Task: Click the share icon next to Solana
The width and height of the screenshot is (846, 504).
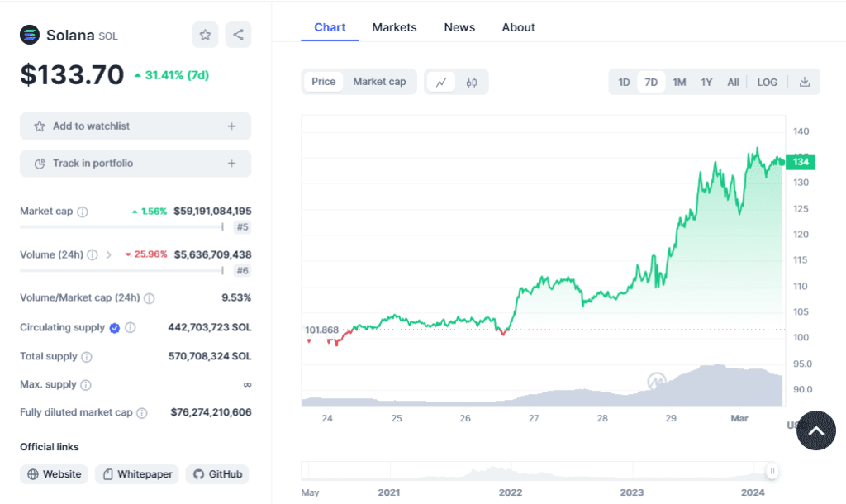Action: 238,35
